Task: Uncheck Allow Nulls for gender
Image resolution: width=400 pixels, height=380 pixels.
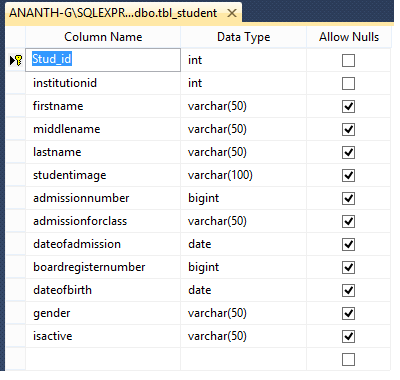Action: (348, 314)
